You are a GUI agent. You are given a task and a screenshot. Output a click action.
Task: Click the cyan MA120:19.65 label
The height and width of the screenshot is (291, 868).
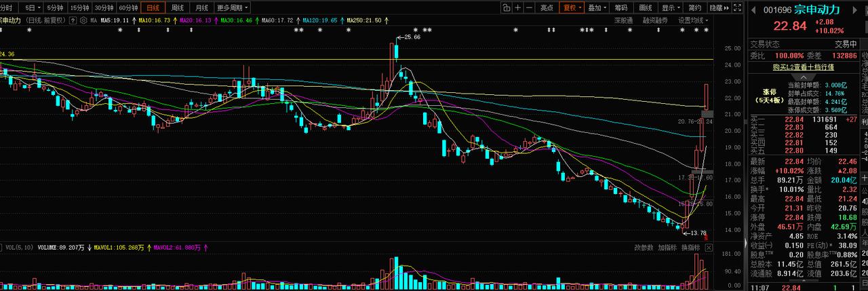[x=321, y=20]
